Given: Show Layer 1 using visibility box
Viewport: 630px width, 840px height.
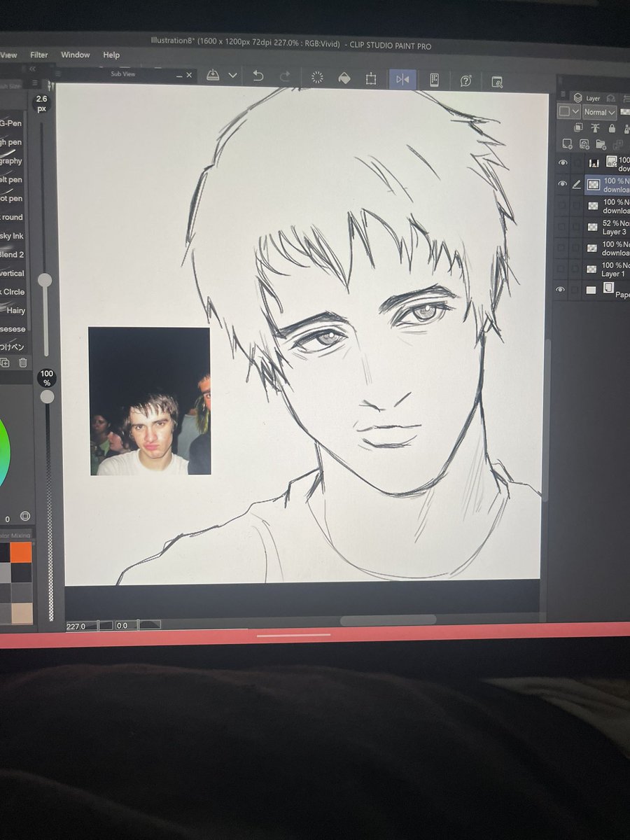Looking at the screenshot, I should 561,269.
